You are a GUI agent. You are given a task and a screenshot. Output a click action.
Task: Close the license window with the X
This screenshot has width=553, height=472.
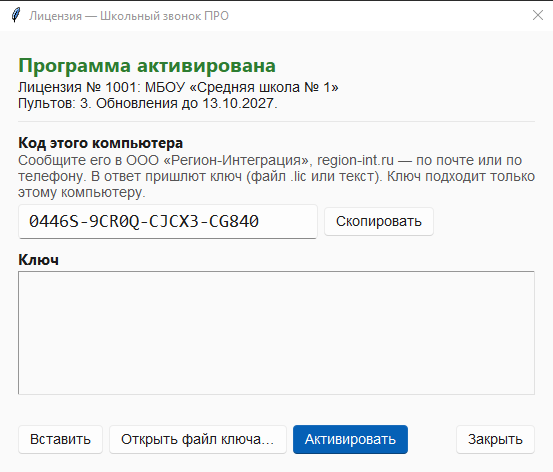pyautogui.click(x=537, y=15)
